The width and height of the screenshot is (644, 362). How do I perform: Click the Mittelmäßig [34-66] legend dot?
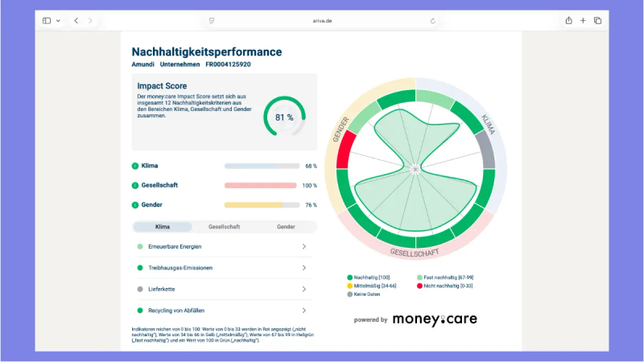coord(350,286)
